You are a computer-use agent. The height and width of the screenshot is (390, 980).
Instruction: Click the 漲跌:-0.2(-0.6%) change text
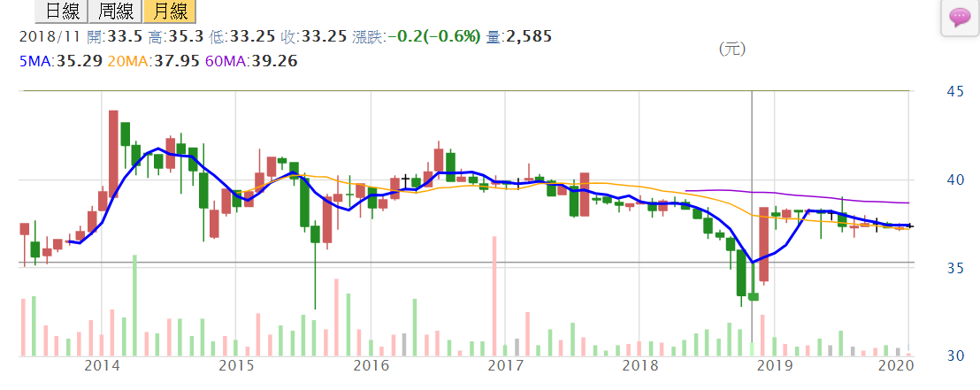click(416, 37)
